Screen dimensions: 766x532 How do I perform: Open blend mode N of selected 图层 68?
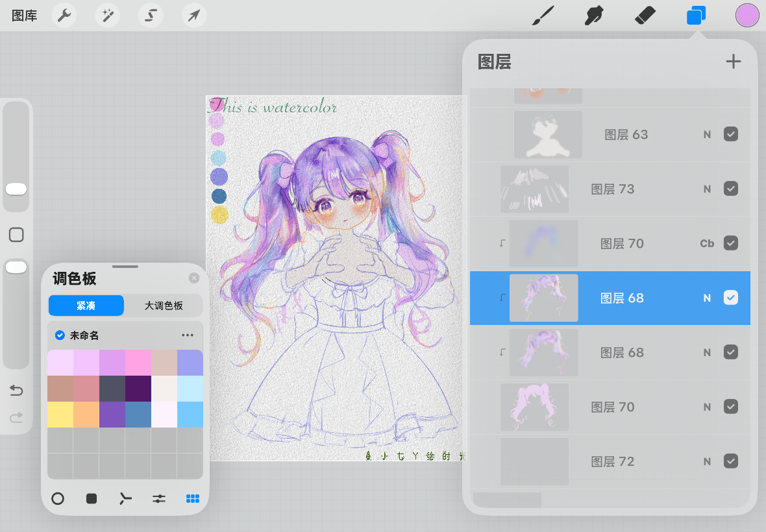tap(707, 298)
